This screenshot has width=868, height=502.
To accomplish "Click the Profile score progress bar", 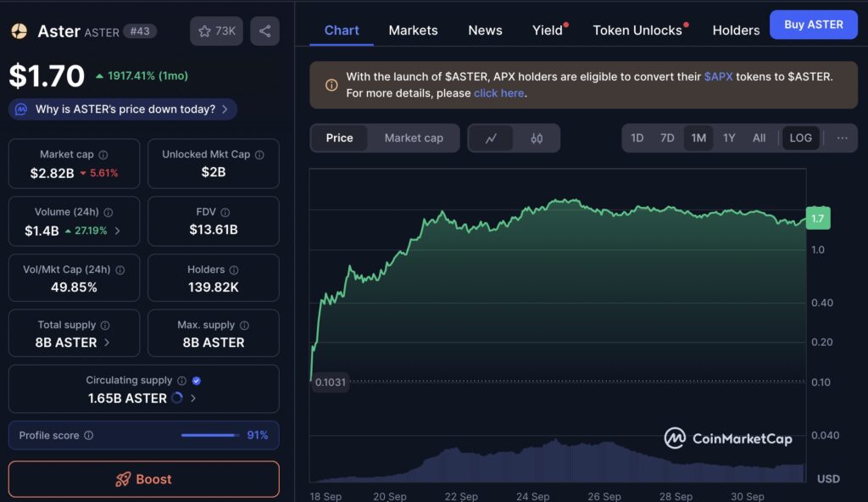I will tap(209, 436).
